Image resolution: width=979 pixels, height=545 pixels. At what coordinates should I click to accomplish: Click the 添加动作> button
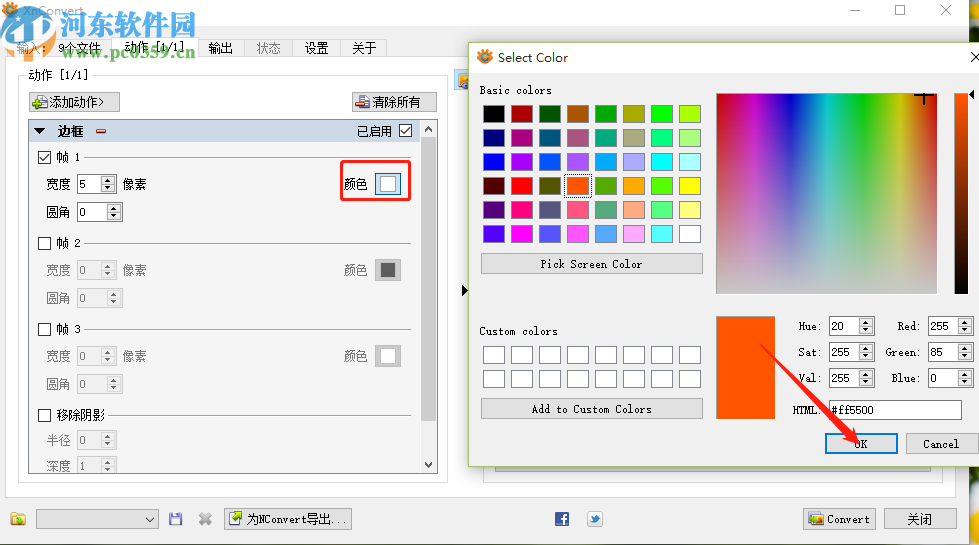[x=74, y=102]
